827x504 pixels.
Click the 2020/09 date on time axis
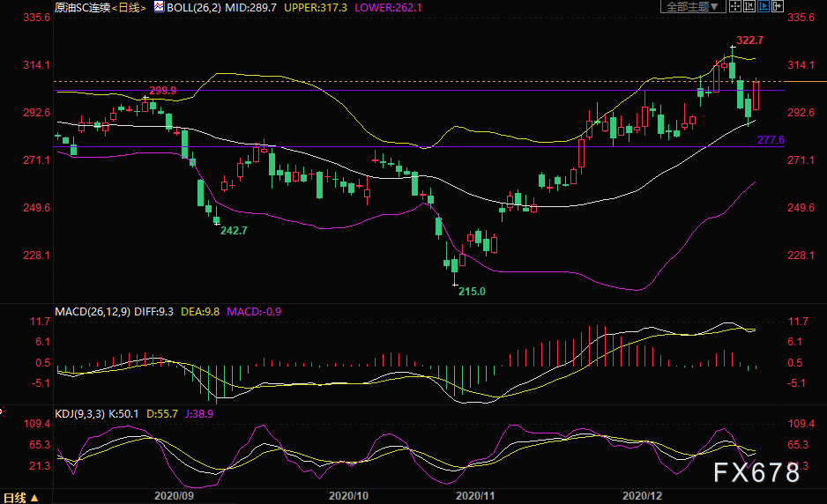pyautogui.click(x=172, y=496)
